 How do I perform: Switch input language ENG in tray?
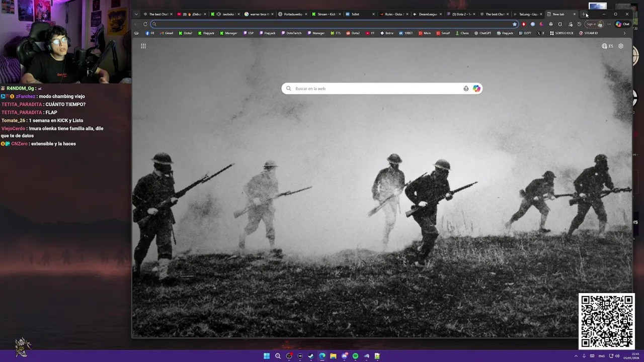[x=602, y=356]
